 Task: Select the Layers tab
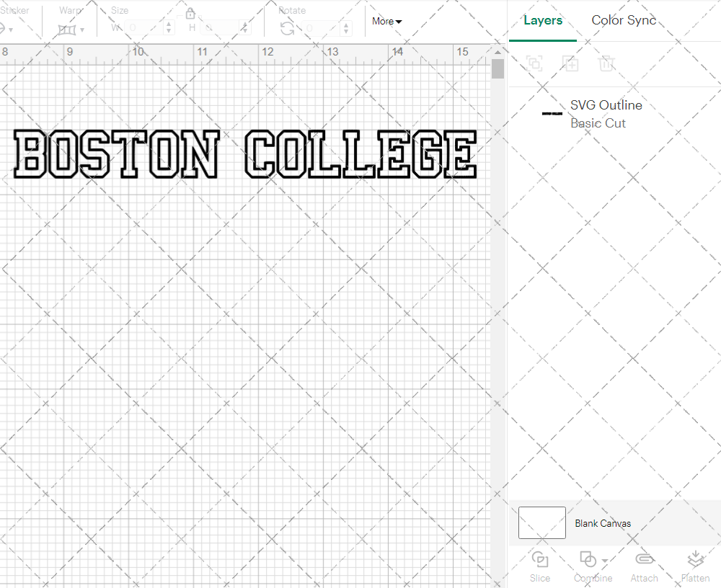tap(543, 20)
